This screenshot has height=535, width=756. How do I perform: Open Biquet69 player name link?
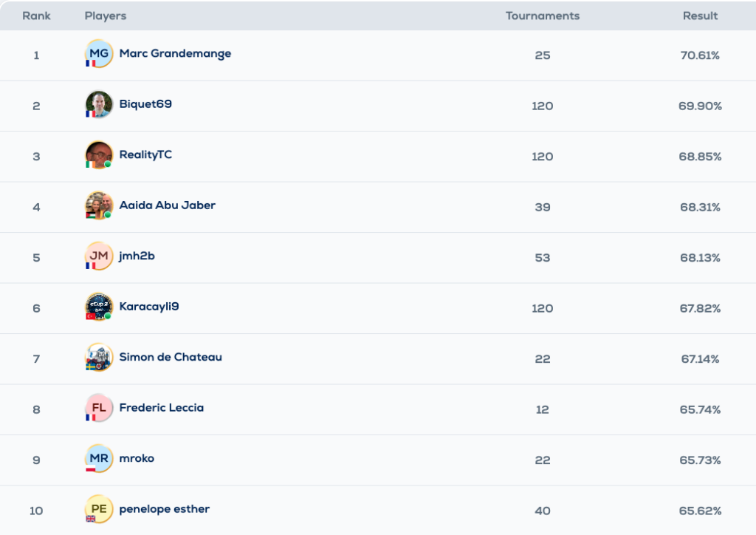(x=145, y=104)
